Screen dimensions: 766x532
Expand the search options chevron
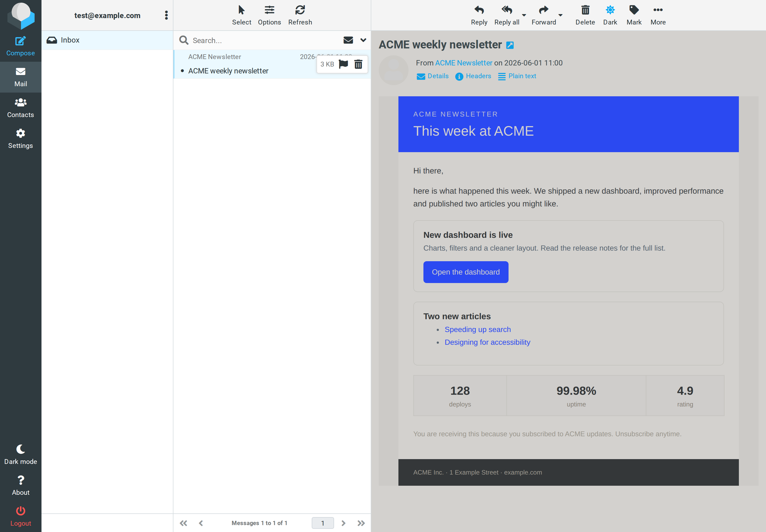pos(363,40)
